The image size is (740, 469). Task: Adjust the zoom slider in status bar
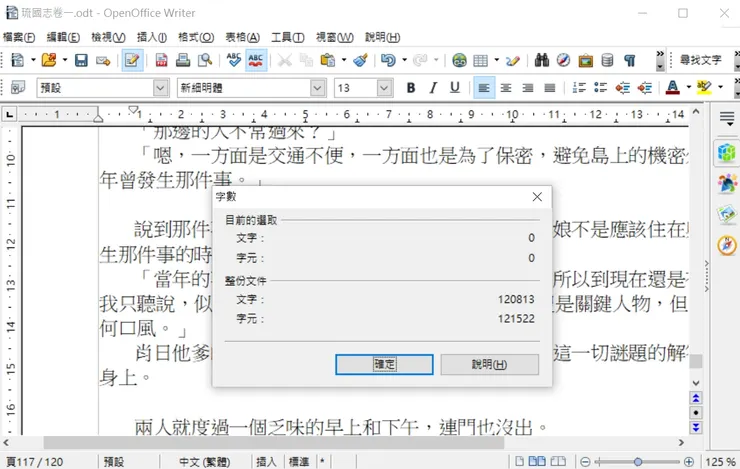(637, 462)
